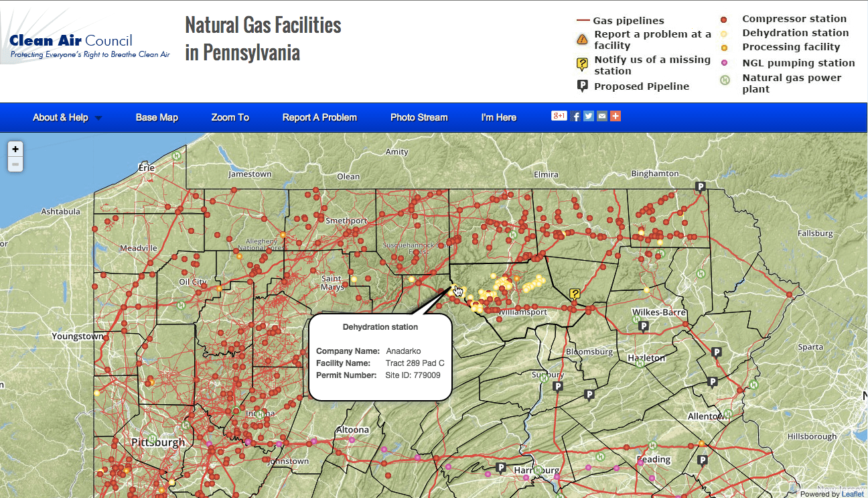Zoom in with the plus map control

[x=15, y=148]
